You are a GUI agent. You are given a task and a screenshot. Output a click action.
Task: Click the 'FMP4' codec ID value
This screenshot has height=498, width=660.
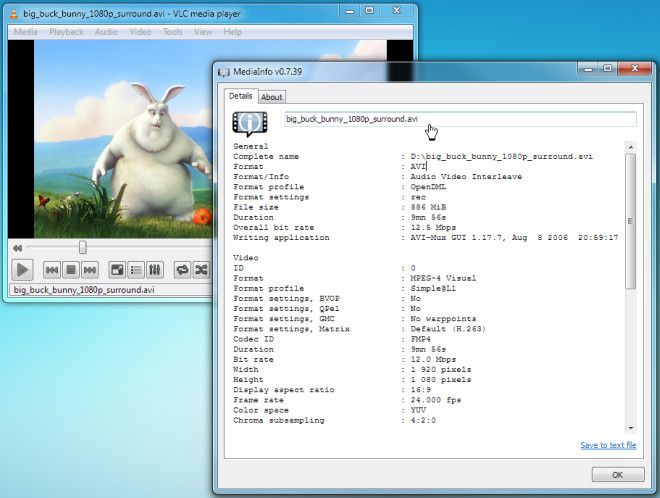pos(420,339)
